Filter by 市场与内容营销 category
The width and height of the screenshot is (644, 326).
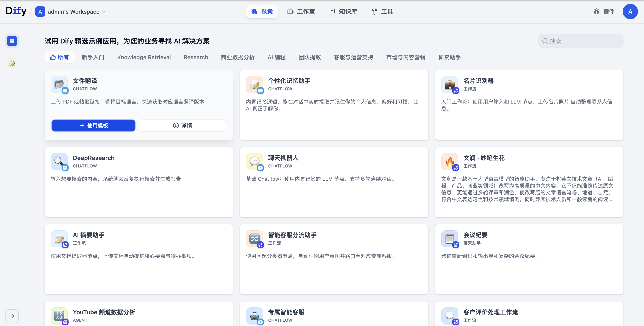[406, 57]
